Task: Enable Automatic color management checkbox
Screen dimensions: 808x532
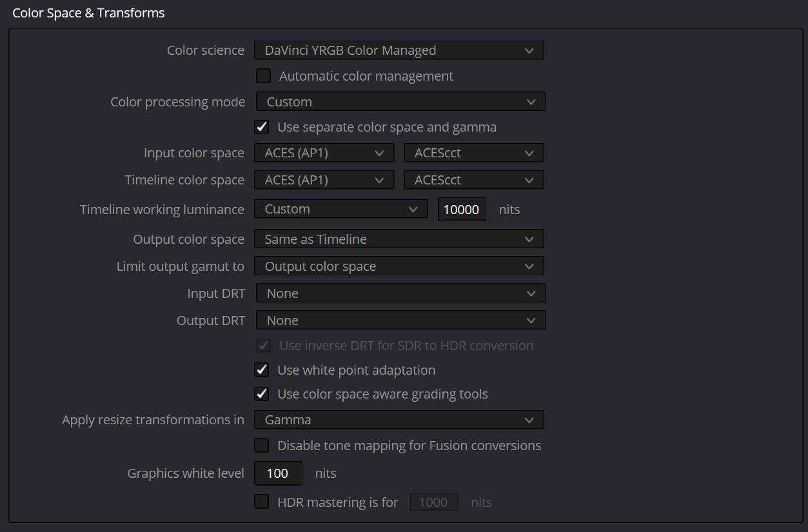Action: 263,76
